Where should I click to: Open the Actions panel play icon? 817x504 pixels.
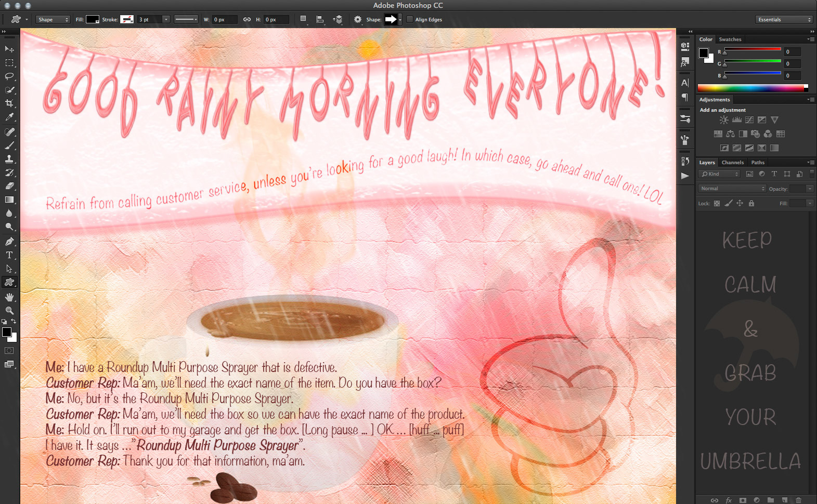(685, 176)
